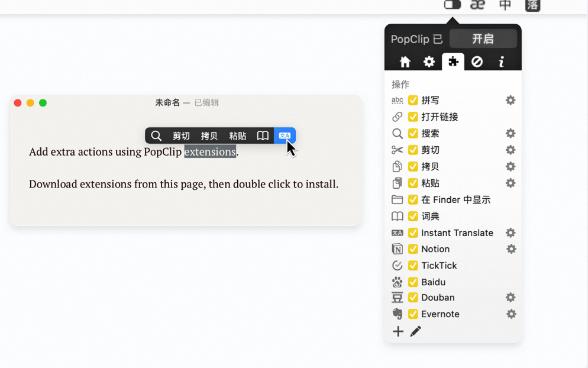Uncheck the TickTick checkbox
The width and height of the screenshot is (588, 368).
[413, 265]
